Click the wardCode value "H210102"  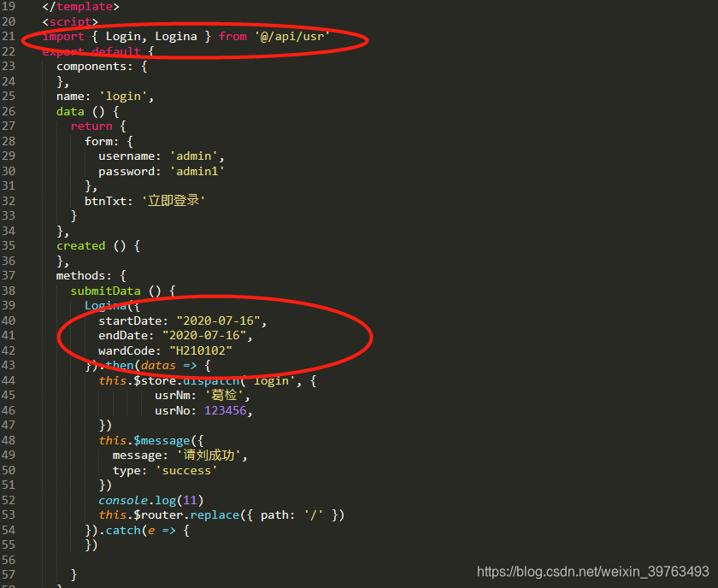coord(201,350)
